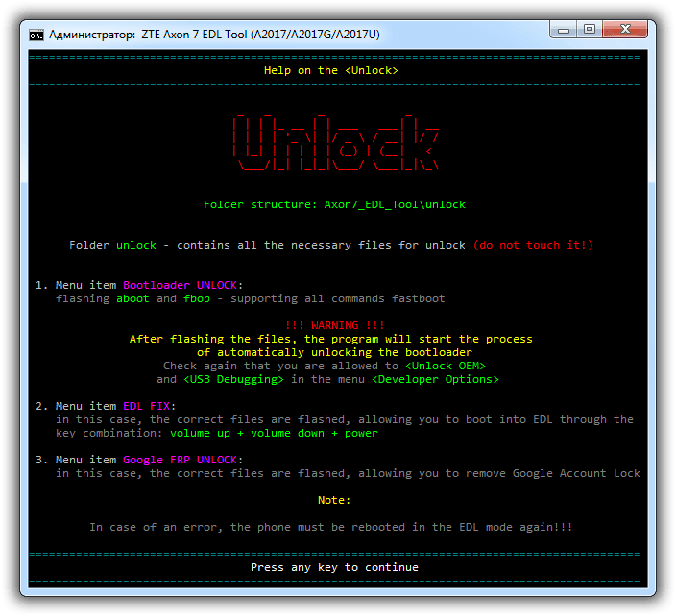Click the green word 'fbop'
The image size is (676, 616).
[197, 299]
